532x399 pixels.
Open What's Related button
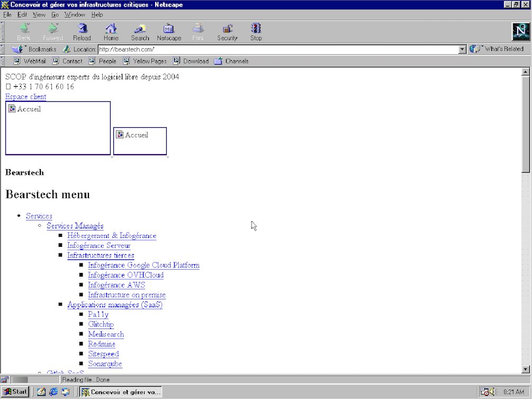click(x=497, y=49)
